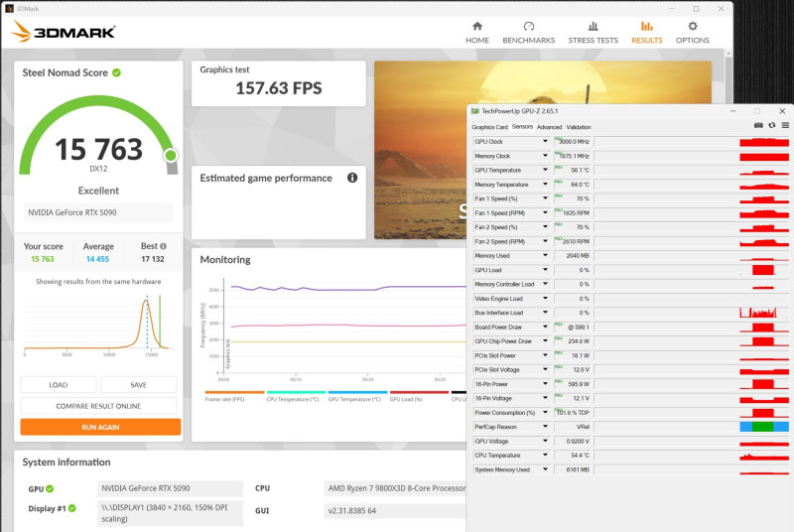Viewport: 794px width, 532px height.
Task: Click the Average score 14 455
Action: (x=97, y=259)
